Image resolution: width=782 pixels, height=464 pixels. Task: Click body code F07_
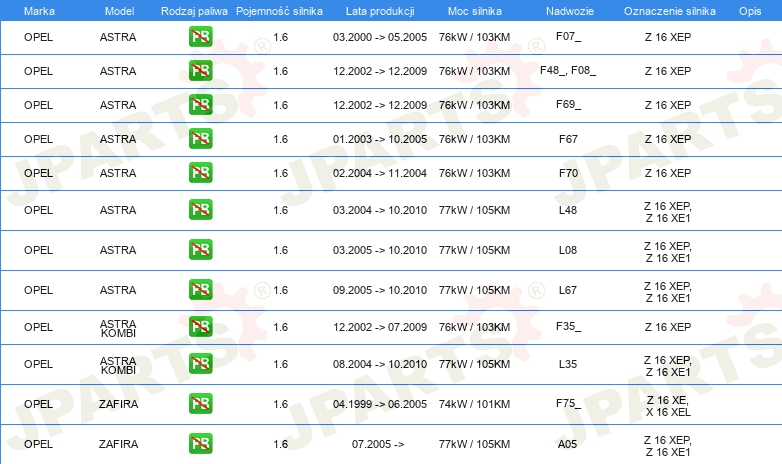[x=569, y=36]
